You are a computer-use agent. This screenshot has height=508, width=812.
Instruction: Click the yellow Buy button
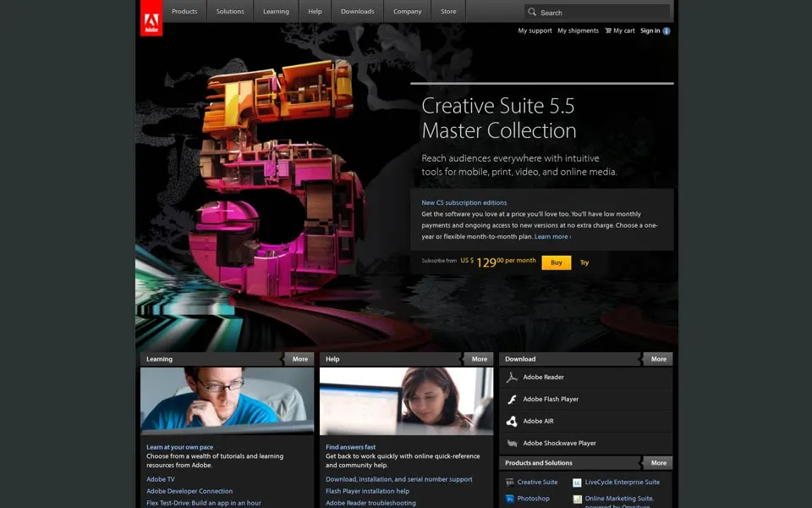[x=557, y=262]
